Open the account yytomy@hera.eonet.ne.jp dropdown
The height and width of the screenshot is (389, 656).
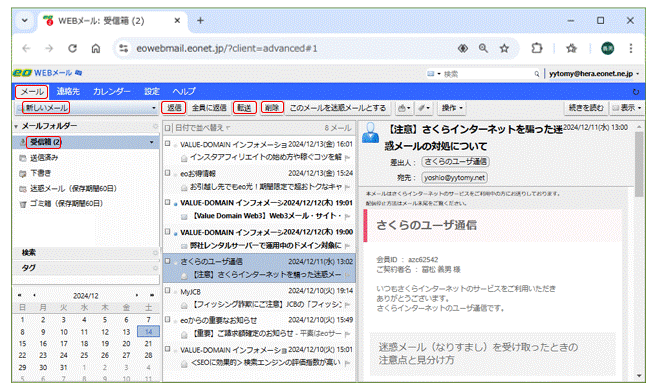pyautogui.click(x=594, y=74)
